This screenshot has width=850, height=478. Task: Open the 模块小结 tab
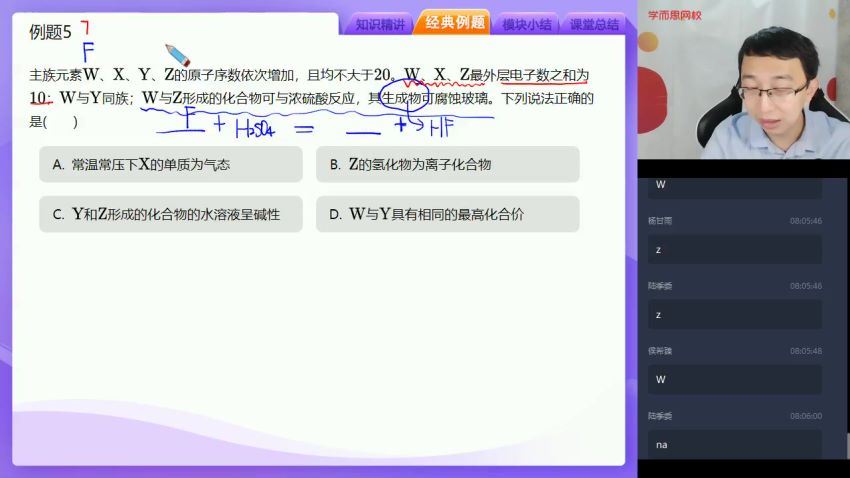click(526, 24)
